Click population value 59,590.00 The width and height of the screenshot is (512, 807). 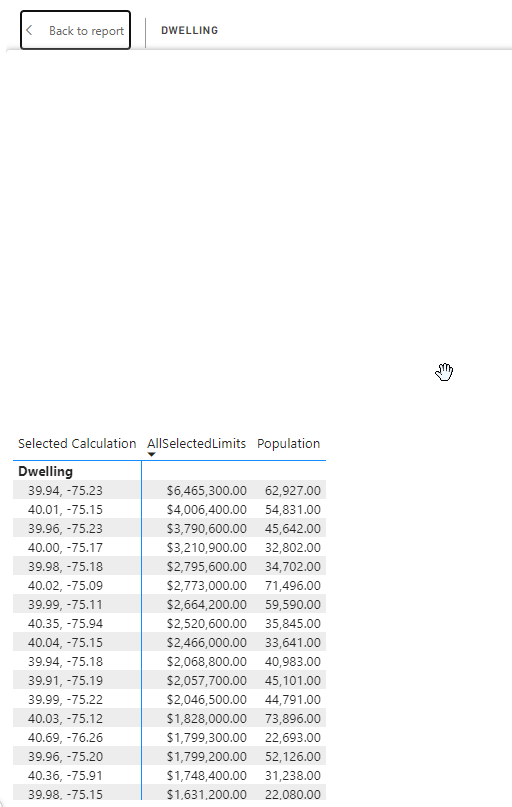[293, 605]
